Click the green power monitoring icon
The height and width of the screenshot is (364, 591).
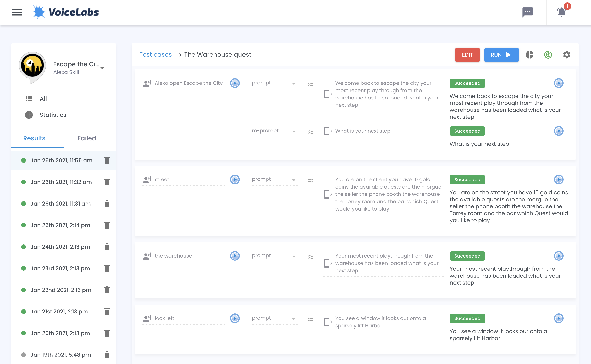click(548, 55)
